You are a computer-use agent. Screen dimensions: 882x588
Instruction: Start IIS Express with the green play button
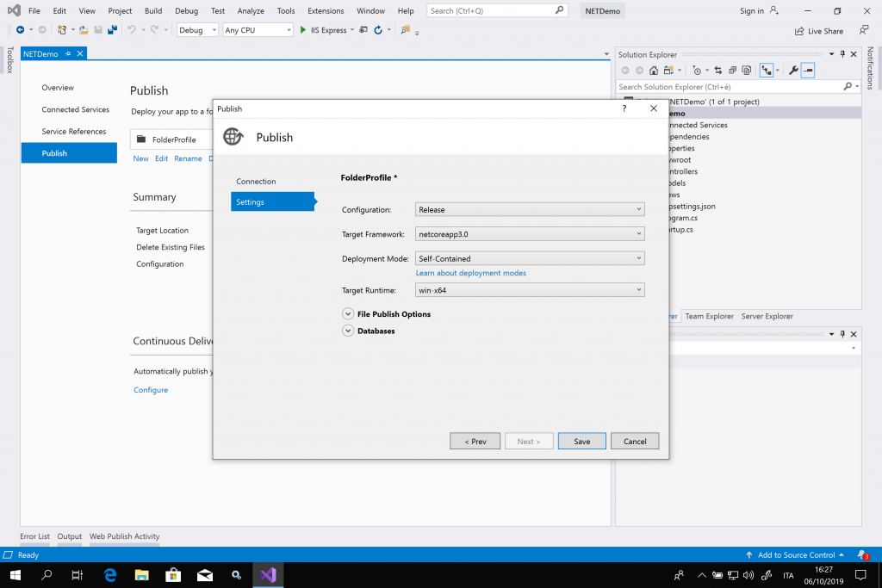click(x=302, y=30)
